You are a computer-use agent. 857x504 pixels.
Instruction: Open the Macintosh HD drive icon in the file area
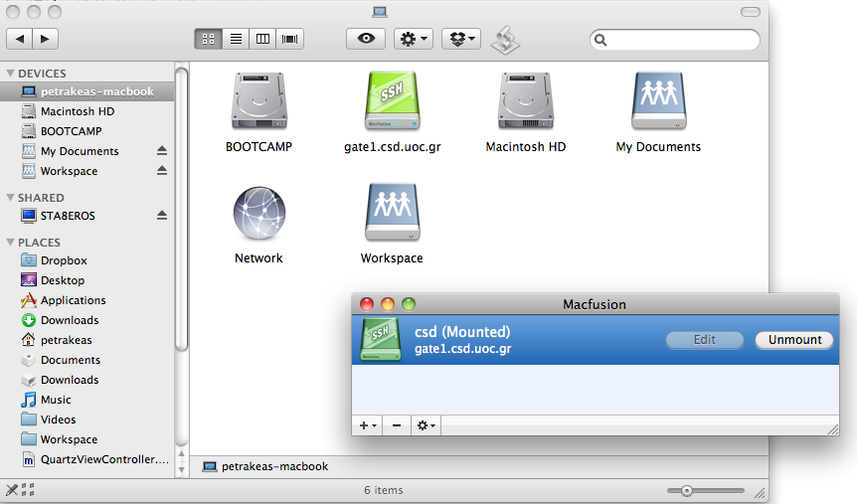point(525,100)
